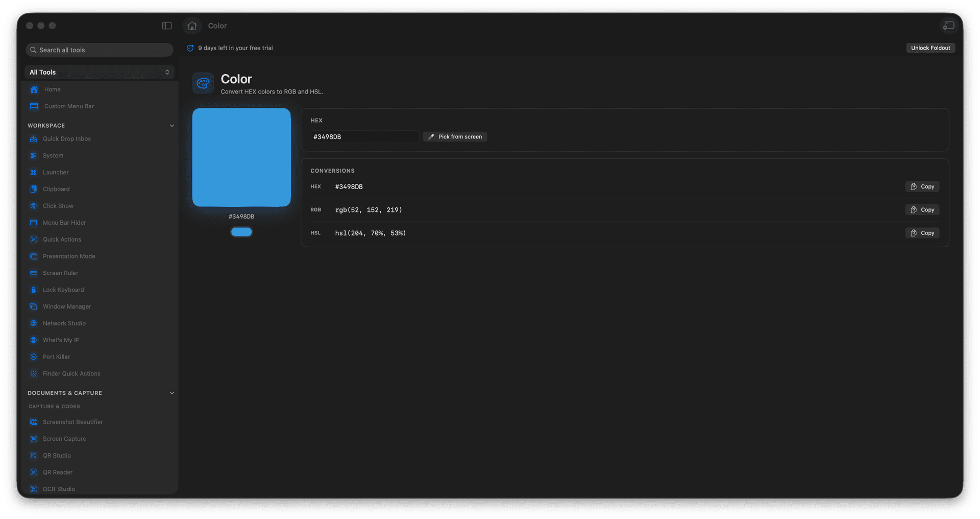Select the QR Reader icon
The width and height of the screenshot is (980, 519).
(x=34, y=473)
